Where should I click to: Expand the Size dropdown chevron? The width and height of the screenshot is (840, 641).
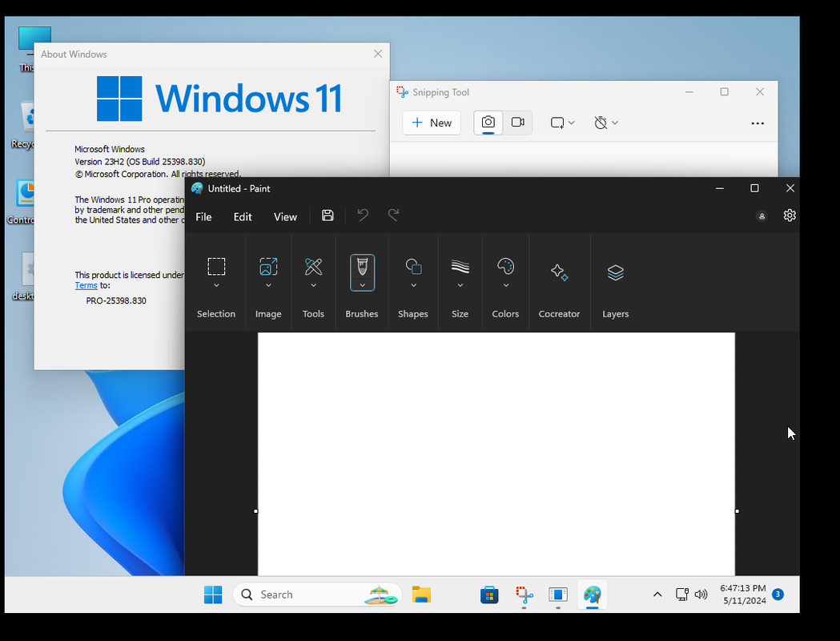(460, 285)
